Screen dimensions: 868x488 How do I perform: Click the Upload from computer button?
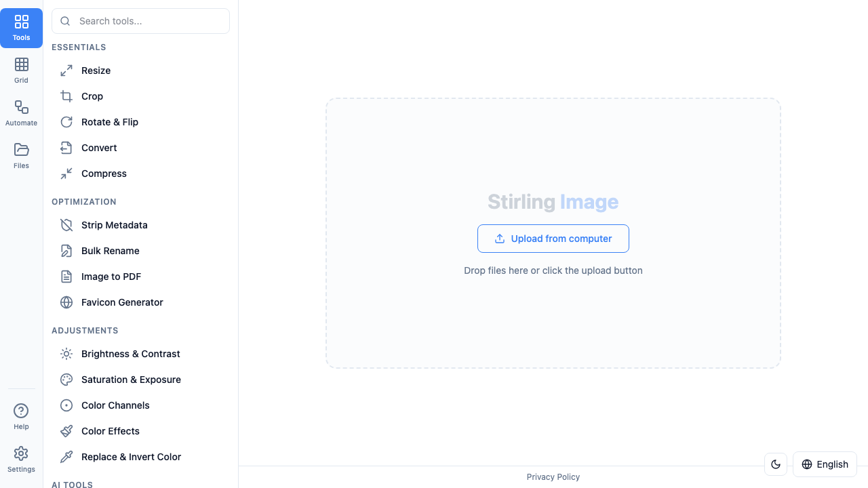tap(553, 239)
